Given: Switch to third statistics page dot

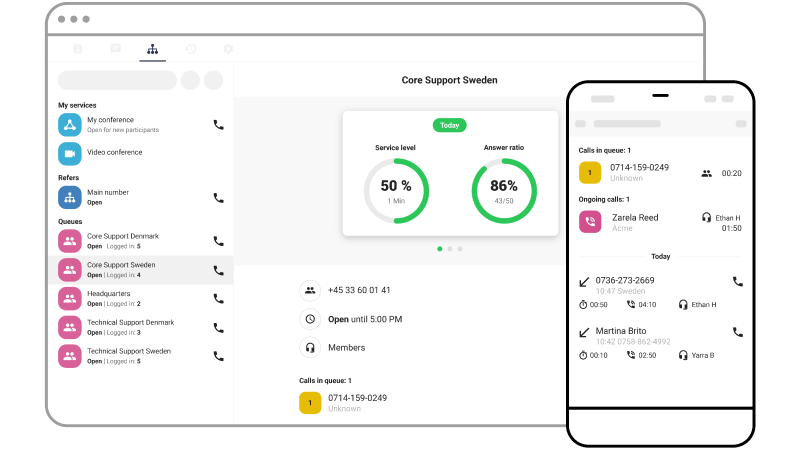Looking at the screenshot, I should tap(461, 248).
